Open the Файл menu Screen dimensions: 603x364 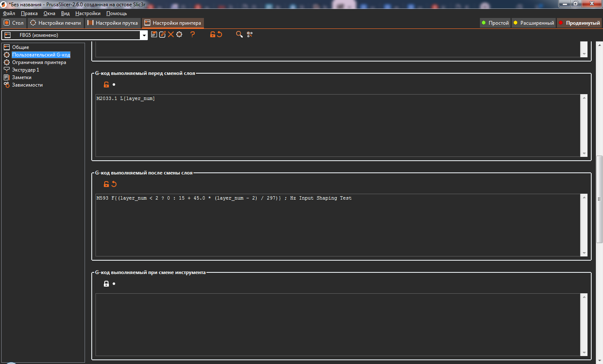tap(9, 13)
